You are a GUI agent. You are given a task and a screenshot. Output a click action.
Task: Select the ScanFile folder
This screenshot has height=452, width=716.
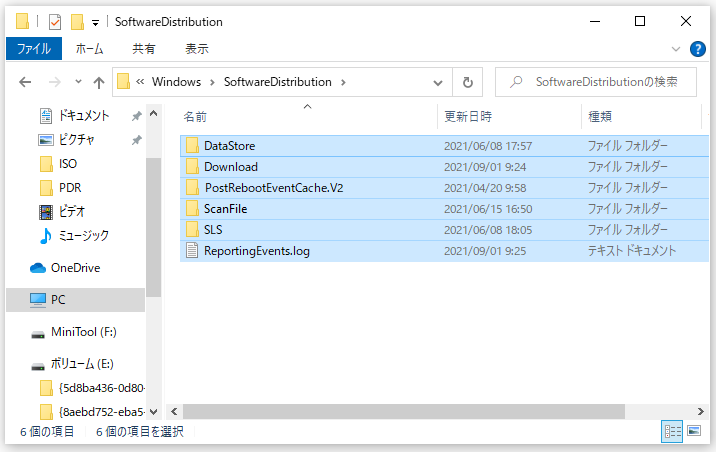click(444, 209)
